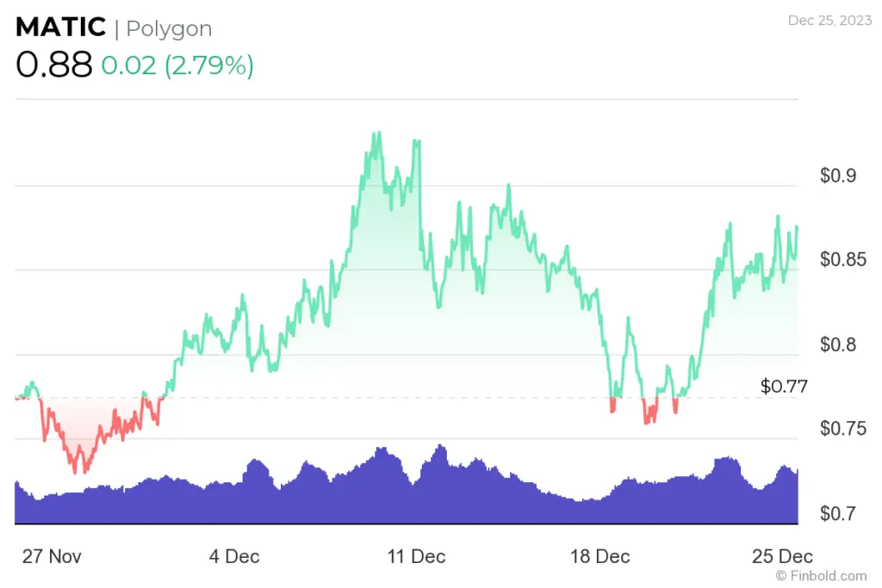
Task: Click the date Dec 25, 2023
Action: [x=829, y=21]
